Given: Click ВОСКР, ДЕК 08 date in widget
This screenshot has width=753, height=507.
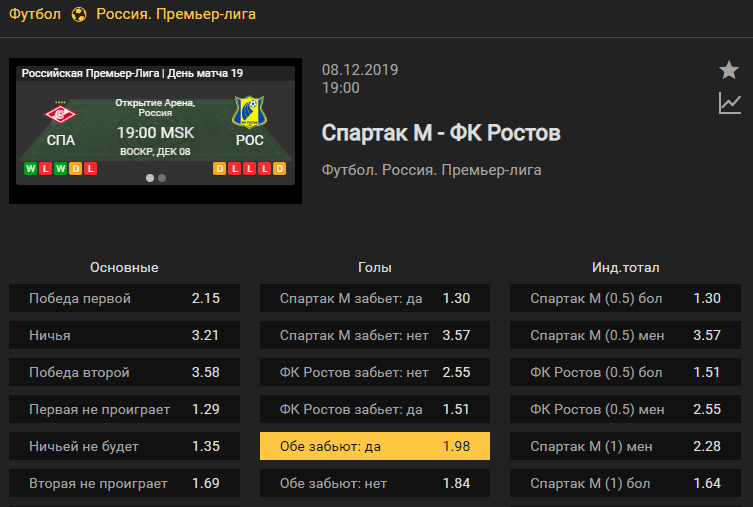Looking at the screenshot, I should point(155,152).
